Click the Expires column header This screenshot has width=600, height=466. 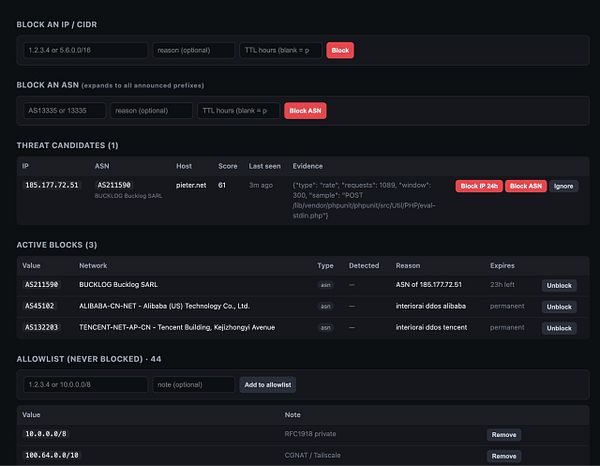click(x=502, y=266)
